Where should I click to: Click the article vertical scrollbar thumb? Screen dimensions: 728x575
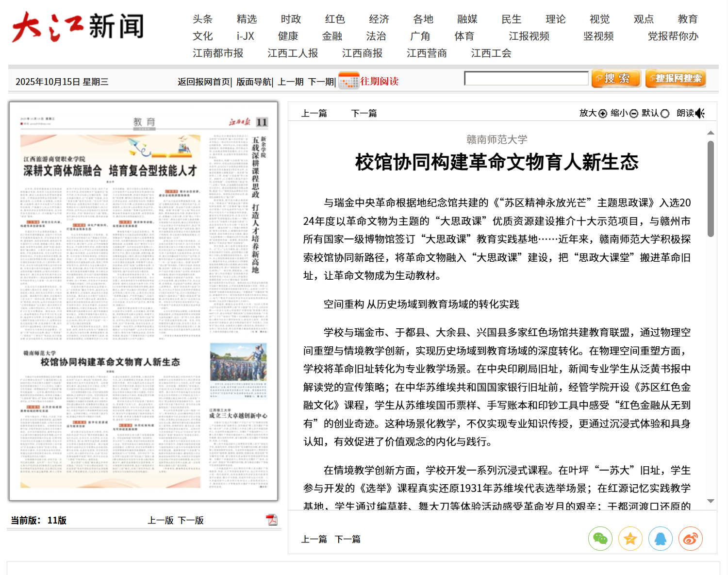[711, 188]
